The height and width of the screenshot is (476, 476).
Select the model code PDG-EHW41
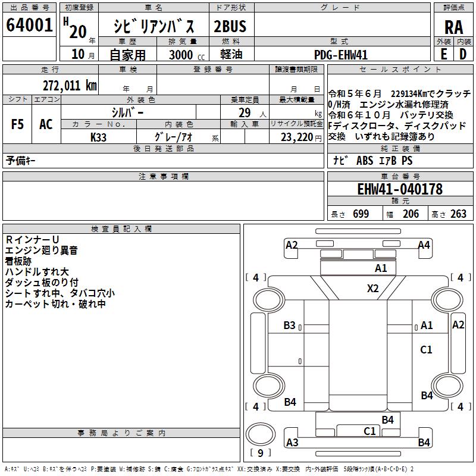[341, 55]
